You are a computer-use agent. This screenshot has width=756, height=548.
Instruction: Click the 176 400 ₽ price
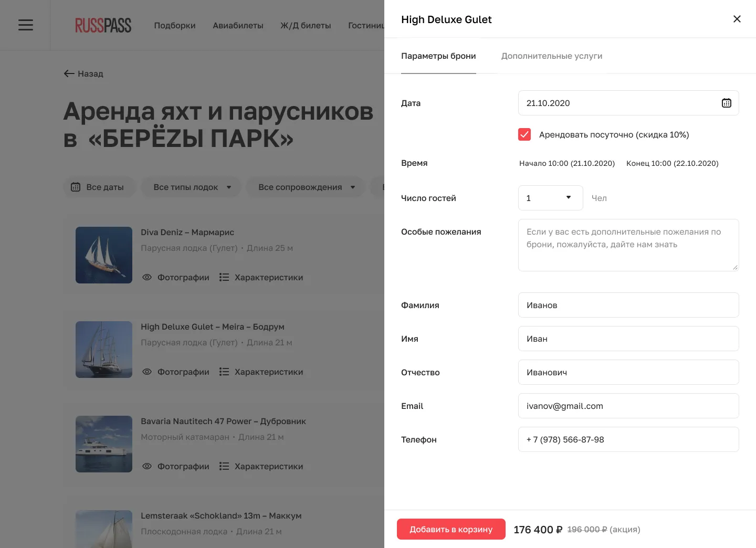coord(538,530)
